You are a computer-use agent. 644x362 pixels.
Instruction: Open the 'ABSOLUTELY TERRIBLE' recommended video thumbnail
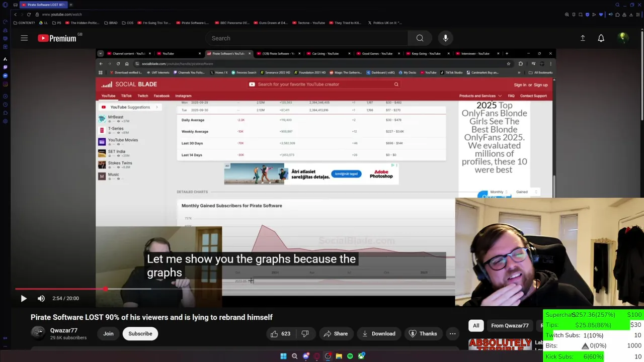[x=501, y=344]
